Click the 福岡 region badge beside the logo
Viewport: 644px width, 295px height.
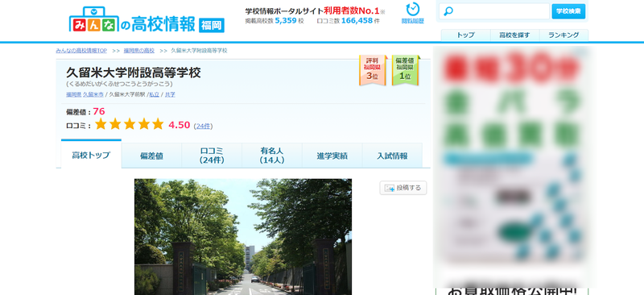click(212, 26)
